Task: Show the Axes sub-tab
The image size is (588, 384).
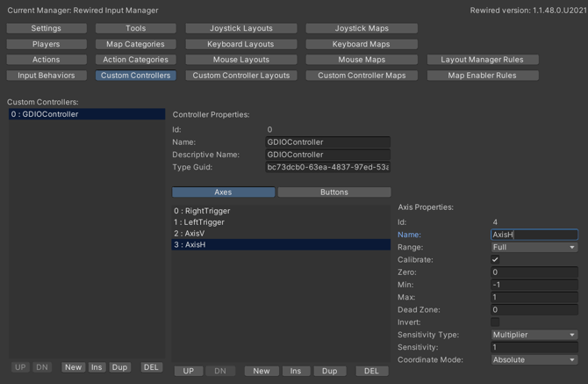Action: (x=223, y=192)
